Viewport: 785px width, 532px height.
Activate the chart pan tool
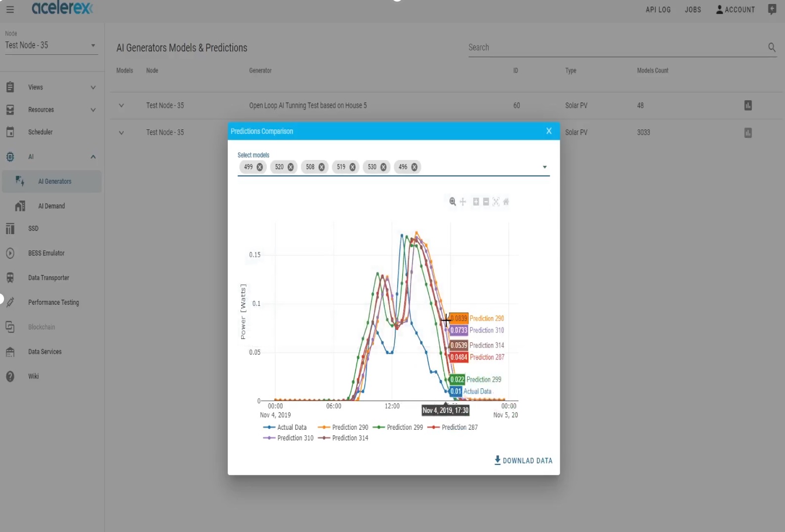(463, 202)
